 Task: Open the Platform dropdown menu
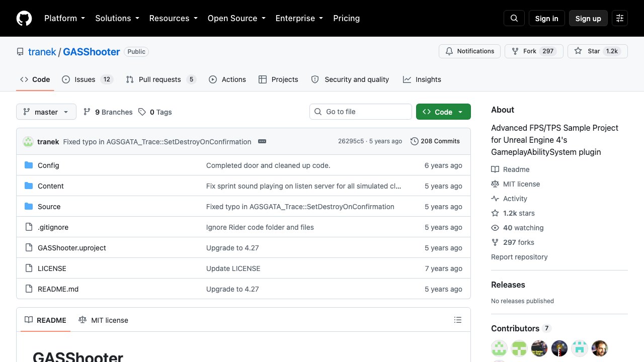point(64,19)
